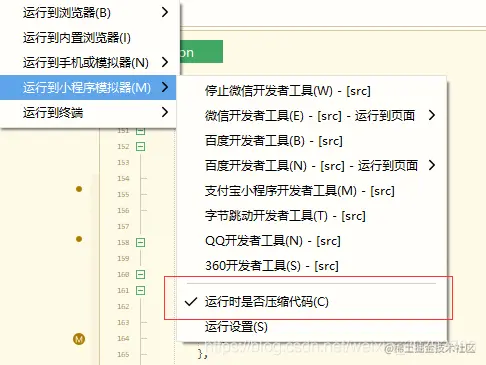Run 字节跳动开发者工具(T) - [src]
The width and height of the screenshot is (486, 365).
[312, 216]
